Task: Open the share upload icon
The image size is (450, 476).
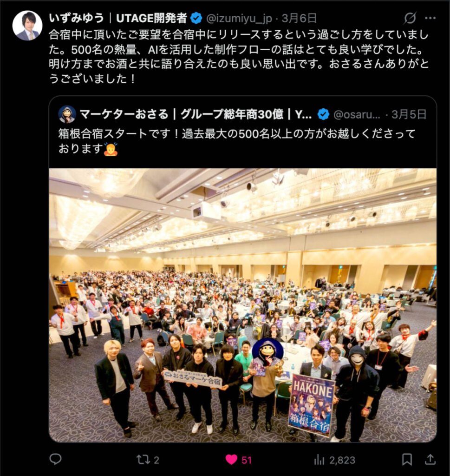Action: pos(430,460)
